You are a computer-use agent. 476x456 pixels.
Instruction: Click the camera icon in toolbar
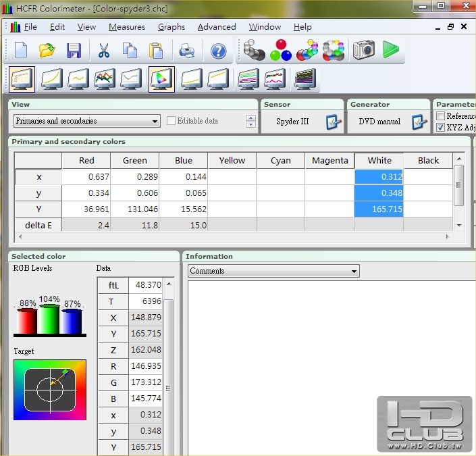coord(363,50)
